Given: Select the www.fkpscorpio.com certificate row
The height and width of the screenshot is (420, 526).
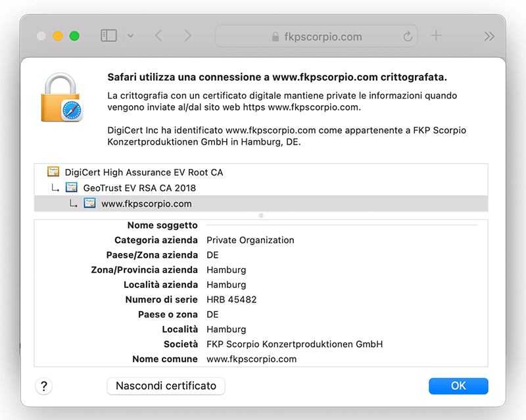Looking at the screenshot, I should tap(261, 204).
